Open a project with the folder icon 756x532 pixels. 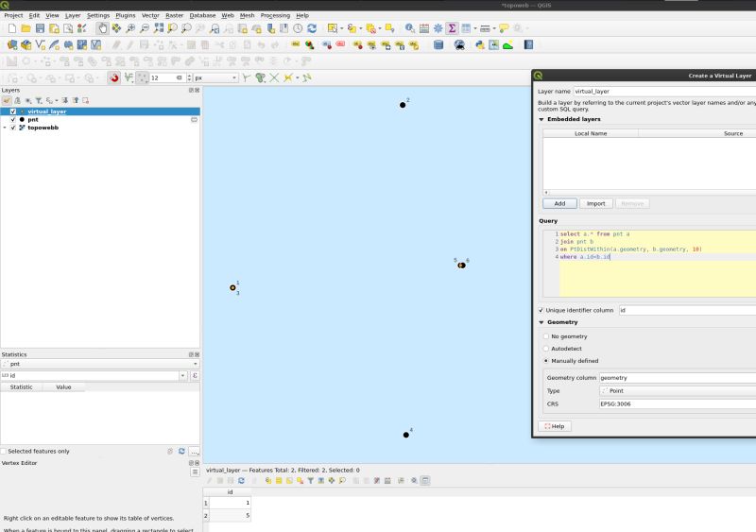26,28
